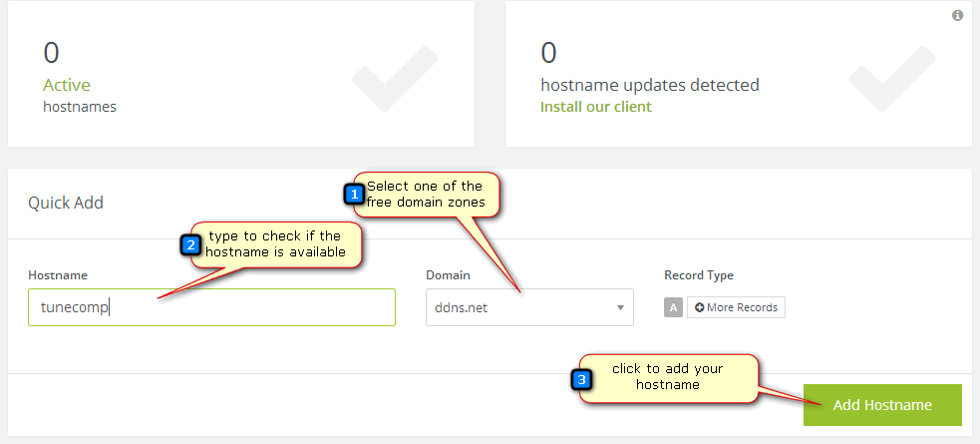The image size is (980, 444).
Task: Click the Active hostnames link text
Action: pos(66,85)
